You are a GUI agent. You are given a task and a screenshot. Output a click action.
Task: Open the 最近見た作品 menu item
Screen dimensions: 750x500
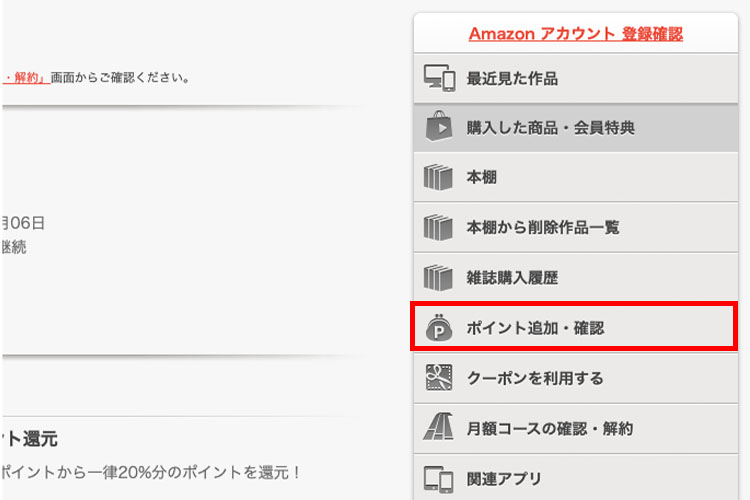pos(512,78)
